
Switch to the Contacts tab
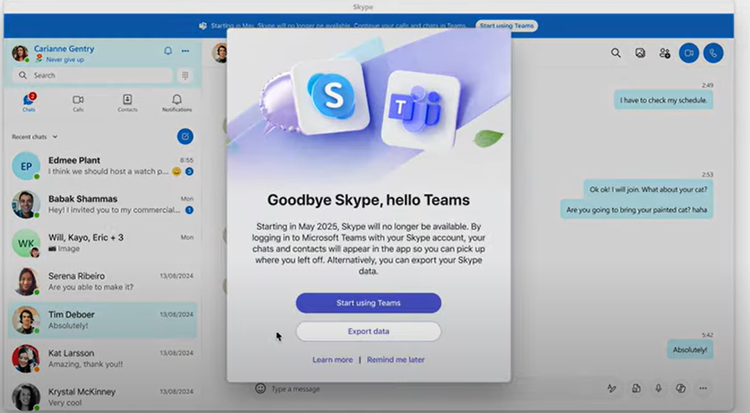click(127, 103)
